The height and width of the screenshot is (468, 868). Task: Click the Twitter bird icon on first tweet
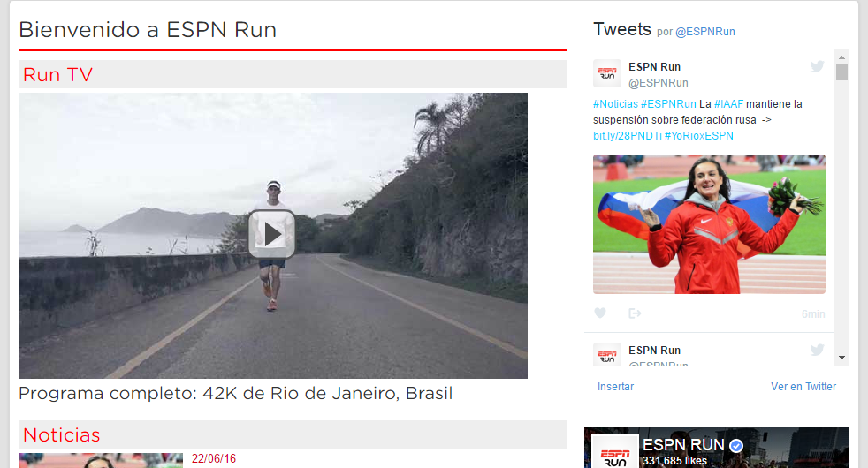click(x=817, y=66)
